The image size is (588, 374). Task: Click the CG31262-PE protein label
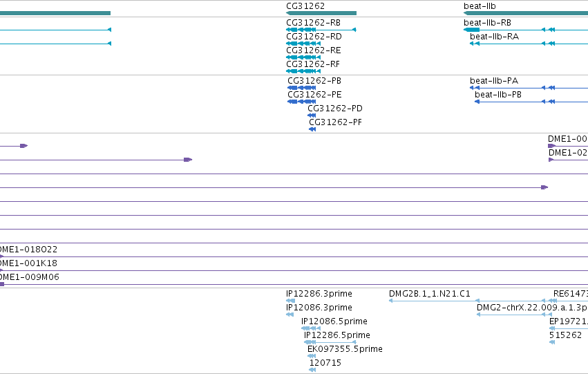point(314,95)
